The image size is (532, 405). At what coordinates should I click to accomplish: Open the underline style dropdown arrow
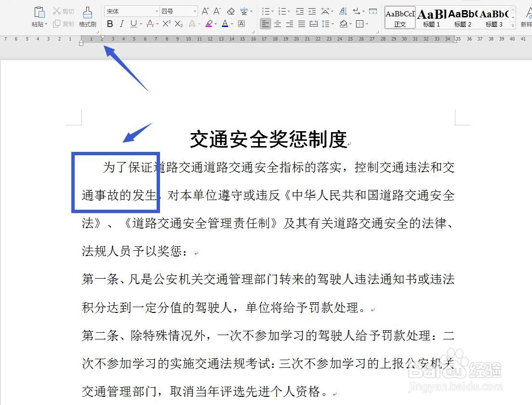pos(140,24)
